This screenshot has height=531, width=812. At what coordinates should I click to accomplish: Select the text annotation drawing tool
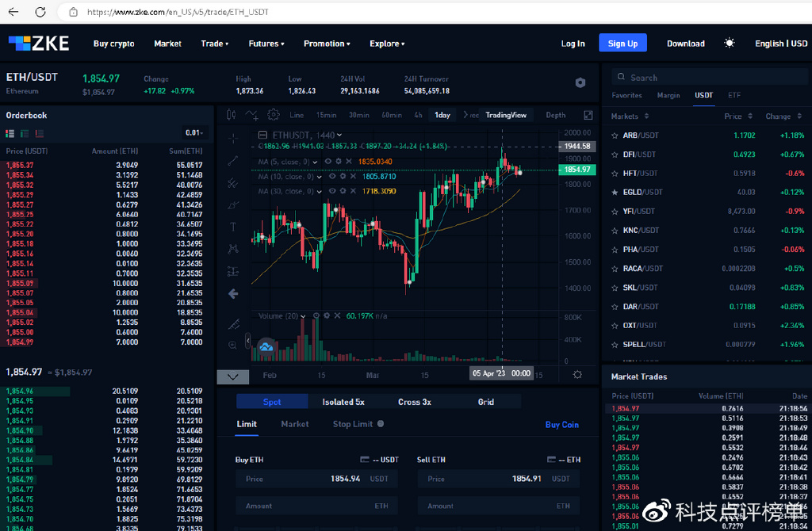233,227
